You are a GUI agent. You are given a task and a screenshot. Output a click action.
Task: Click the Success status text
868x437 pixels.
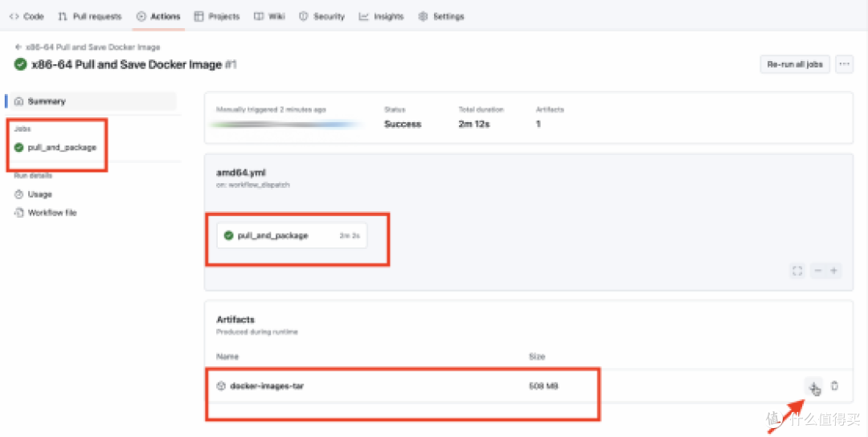403,124
